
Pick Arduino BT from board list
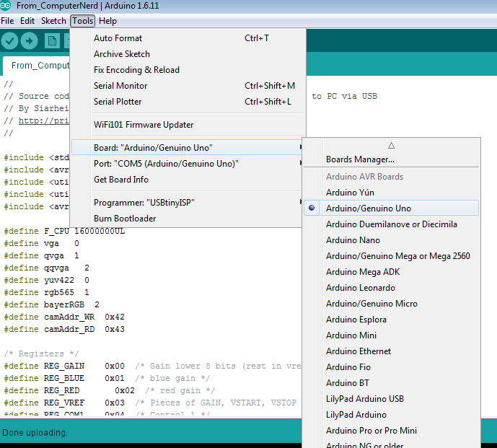point(392,382)
